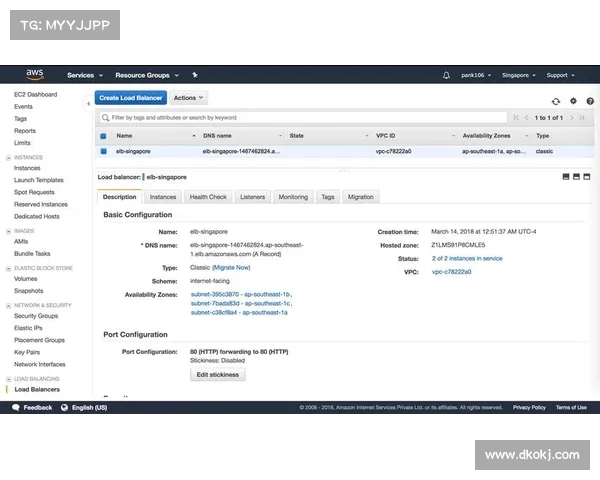Open the pank106 account menu
Viewport: 600px width, 480px height.
click(x=476, y=75)
